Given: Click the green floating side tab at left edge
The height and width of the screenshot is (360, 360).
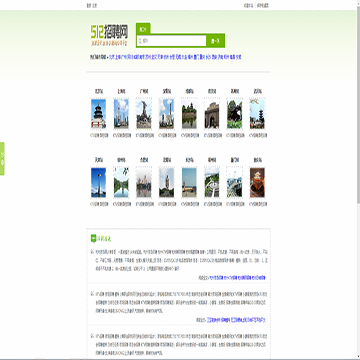Looking at the screenshot, I should [x=2, y=159].
